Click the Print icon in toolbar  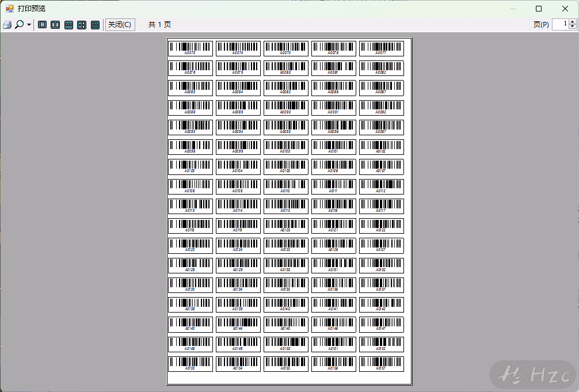[7, 25]
